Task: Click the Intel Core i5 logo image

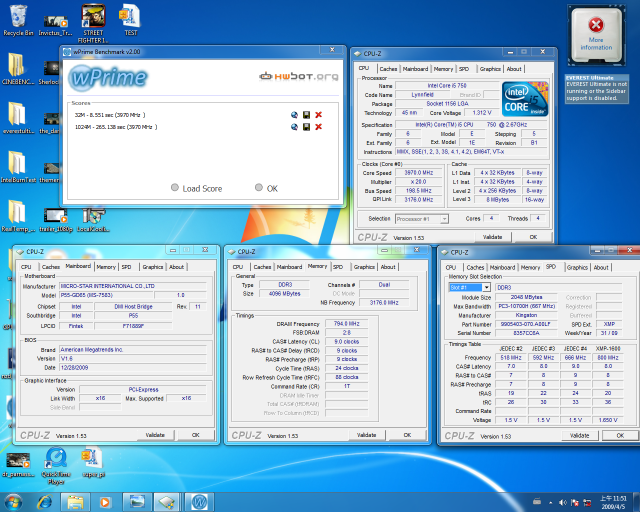Action: 525,99
